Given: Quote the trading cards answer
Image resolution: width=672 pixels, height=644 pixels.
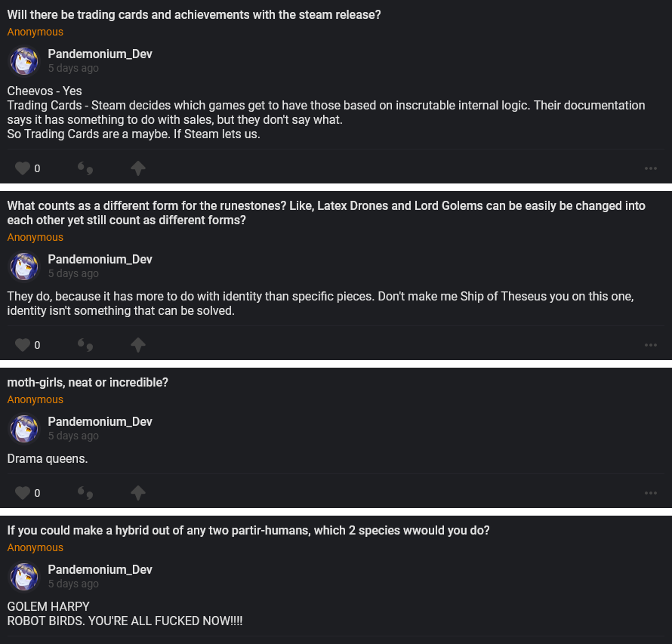Looking at the screenshot, I should click(85, 168).
